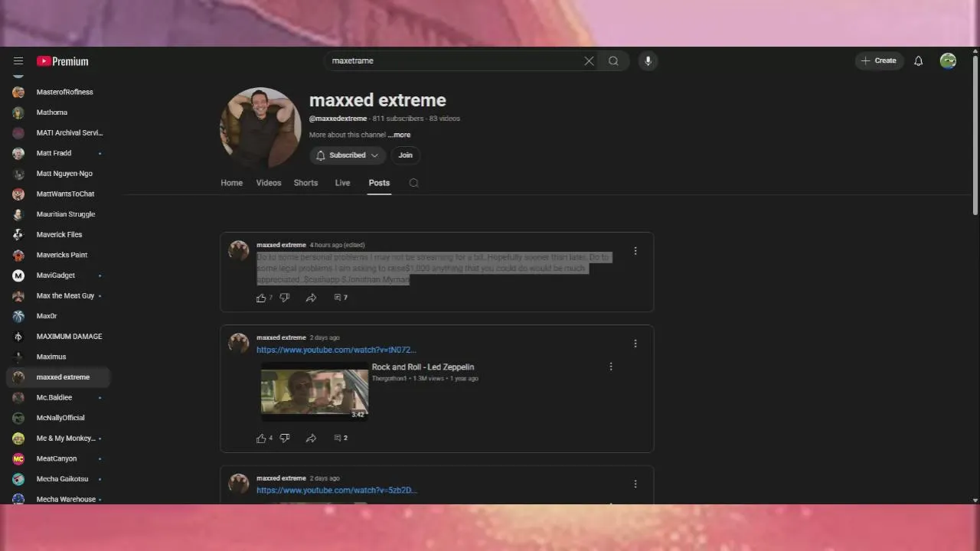Open MaviGadget channel in sidebar
The width and height of the screenshot is (980, 551).
[58, 275]
